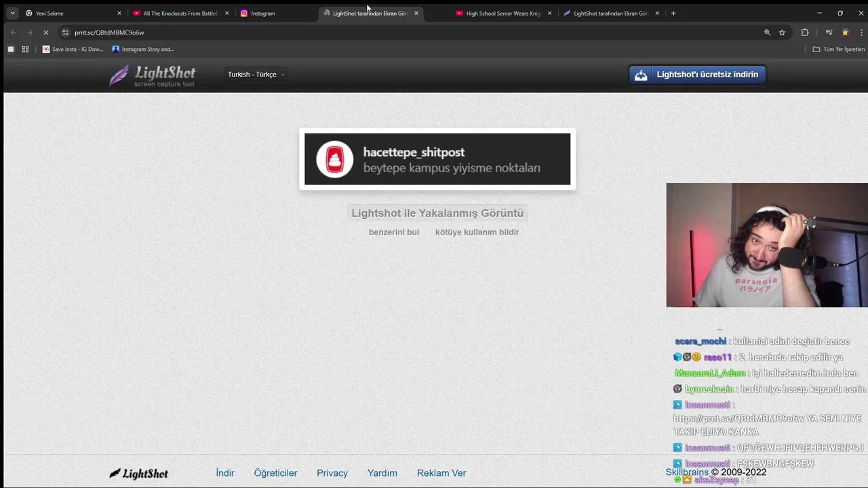Restore down the browser window
Viewport: 868px width, 488px height.
(x=840, y=13)
